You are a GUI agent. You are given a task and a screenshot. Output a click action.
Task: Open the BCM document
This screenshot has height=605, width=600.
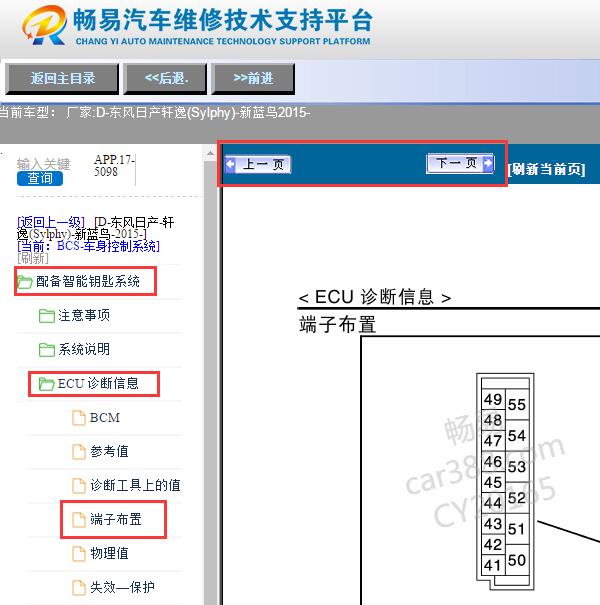[105, 418]
